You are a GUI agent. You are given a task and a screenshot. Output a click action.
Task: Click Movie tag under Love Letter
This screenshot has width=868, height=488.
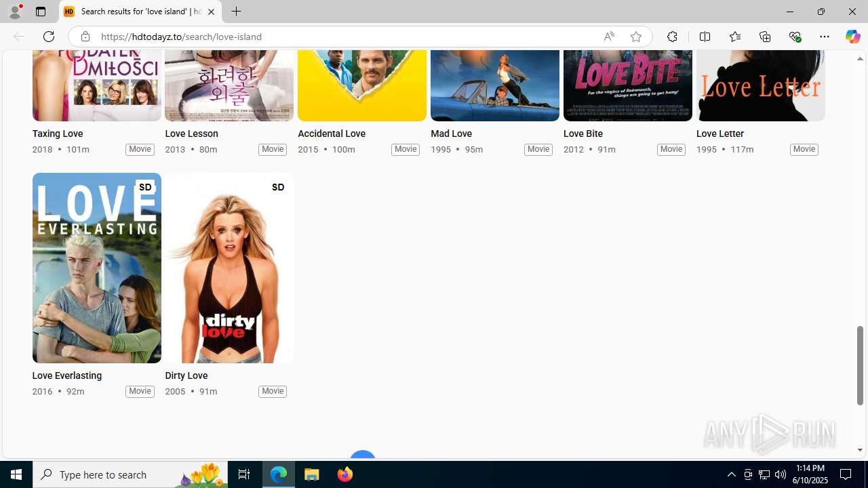(x=804, y=149)
